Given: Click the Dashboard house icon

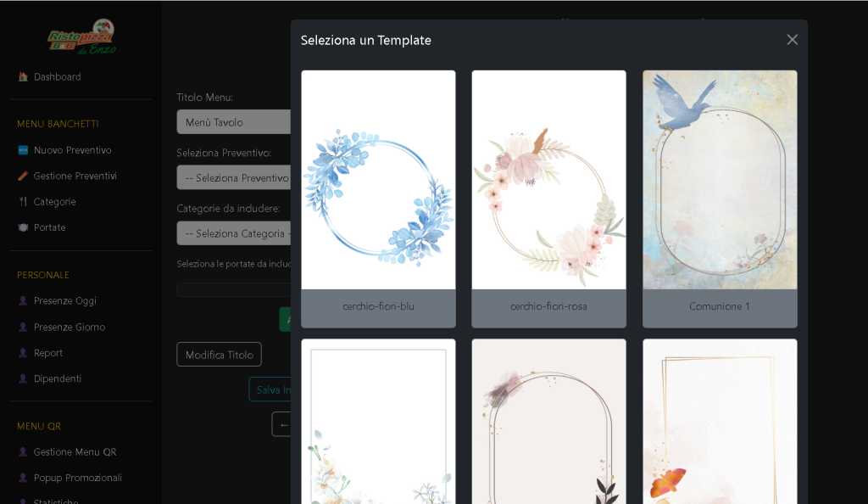Looking at the screenshot, I should 23,77.
